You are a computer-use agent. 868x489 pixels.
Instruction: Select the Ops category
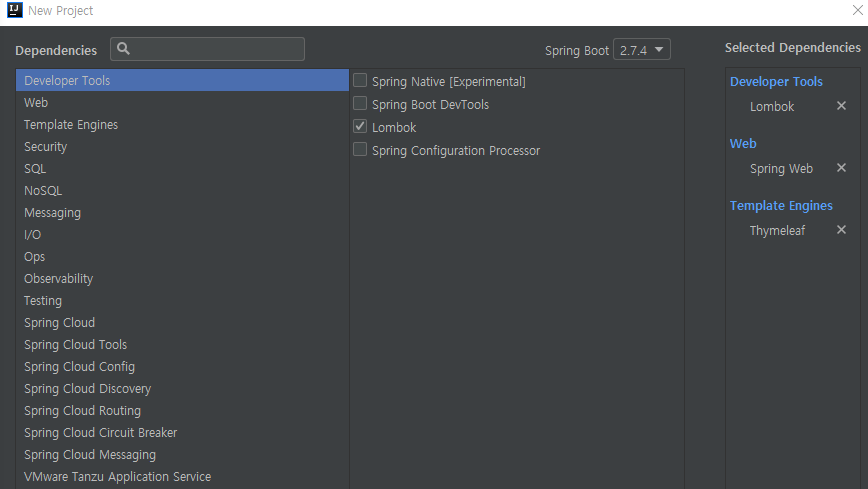coord(182,256)
